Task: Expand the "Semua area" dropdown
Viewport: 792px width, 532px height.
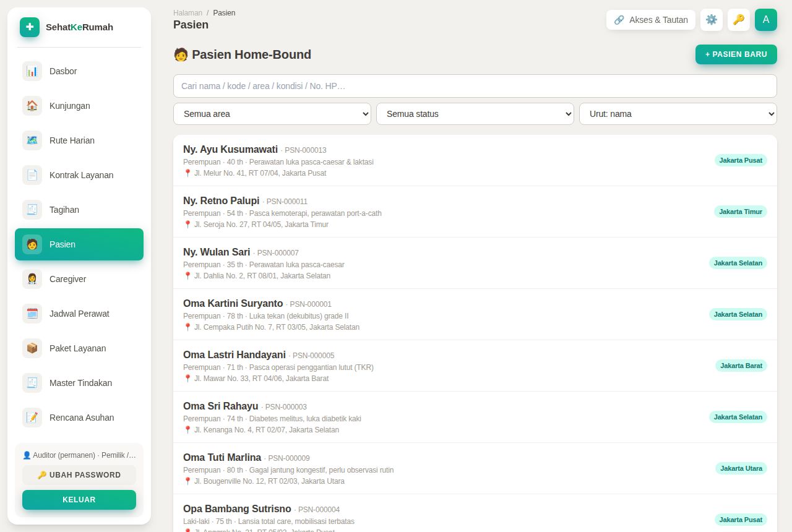Action: [x=272, y=114]
